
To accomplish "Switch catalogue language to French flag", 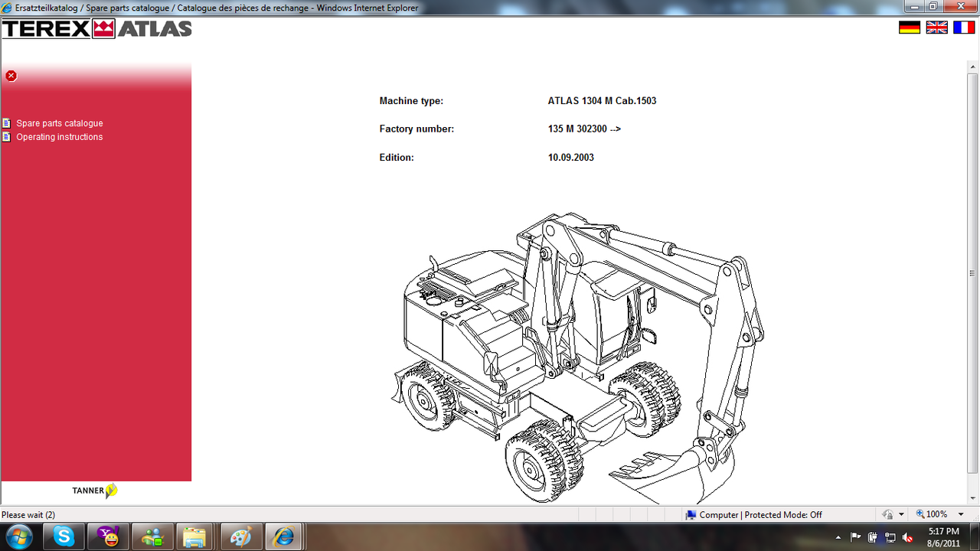I will click(x=963, y=28).
